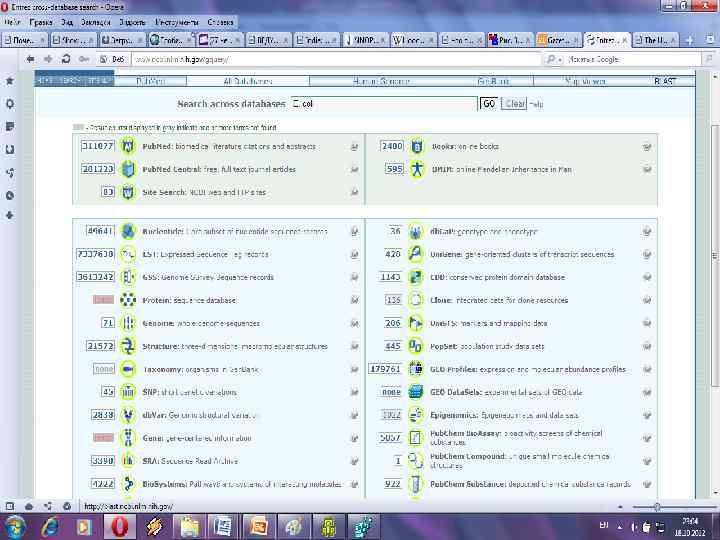Open the PubMed Central database icon

click(x=128, y=169)
